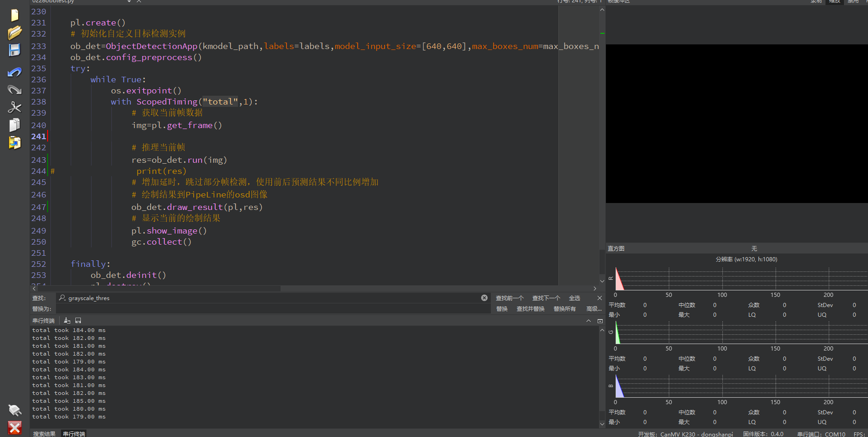This screenshot has width=868, height=437.
Task: Click the connect plug icon in the sidebar
Action: pyautogui.click(x=14, y=410)
